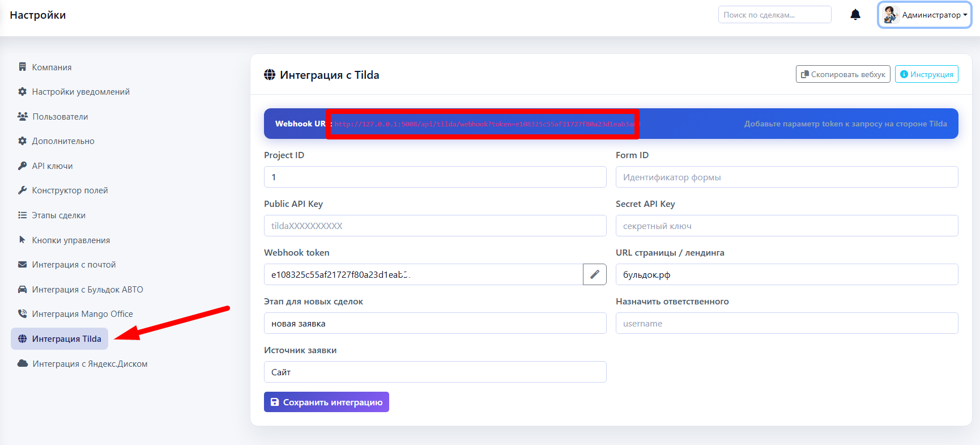Viewport: 980px width, 445px height.
Task: Open the Инструкция link button
Action: (x=926, y=74)
